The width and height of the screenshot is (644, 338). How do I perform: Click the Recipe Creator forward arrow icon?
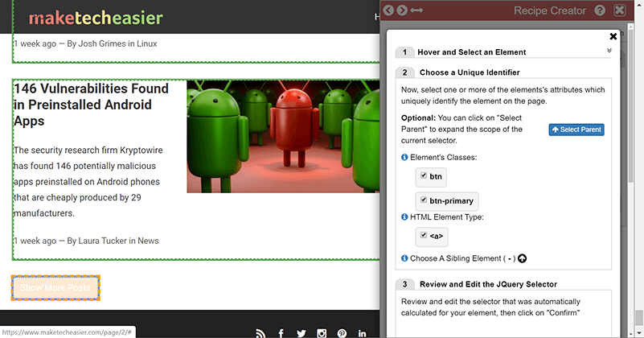402,10
